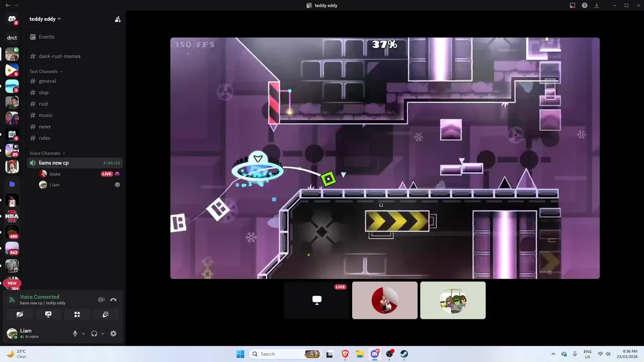This screenshot has width=644, height=362.
Task: Click blake's LIVE stream badge
Action: point(107,174)
